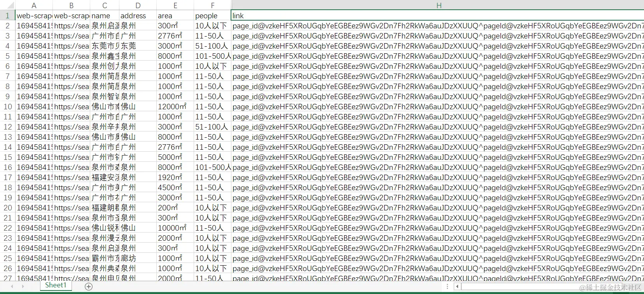
Task: Select the 'address' header cell
Action: 138,16
